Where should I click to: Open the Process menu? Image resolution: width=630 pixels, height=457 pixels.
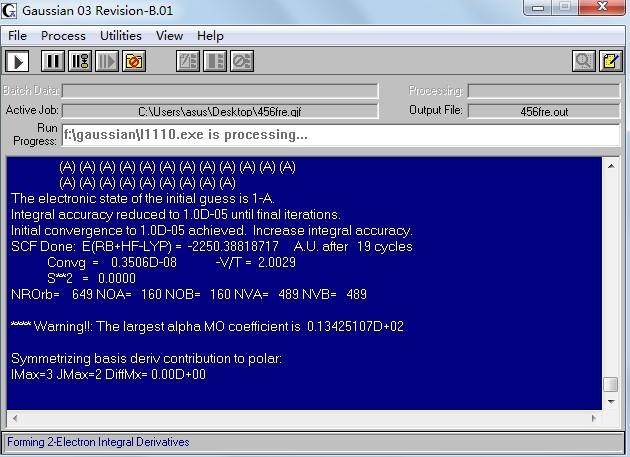tap(63, 36)
